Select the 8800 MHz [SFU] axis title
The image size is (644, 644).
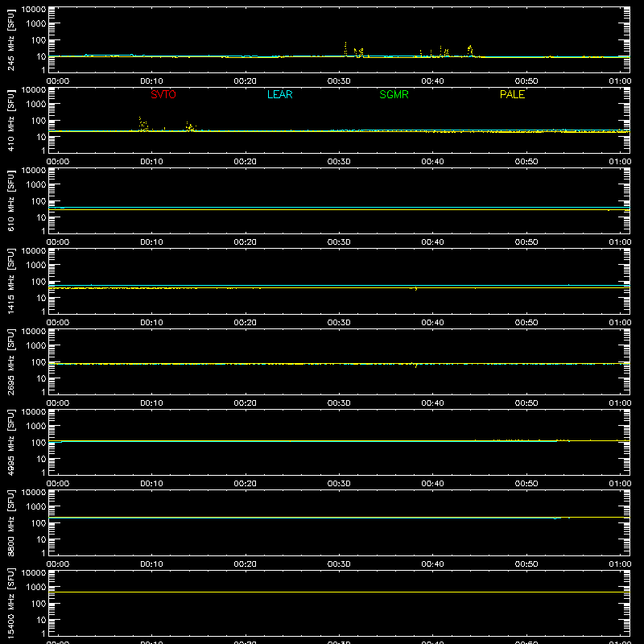(x=11, y=522)
